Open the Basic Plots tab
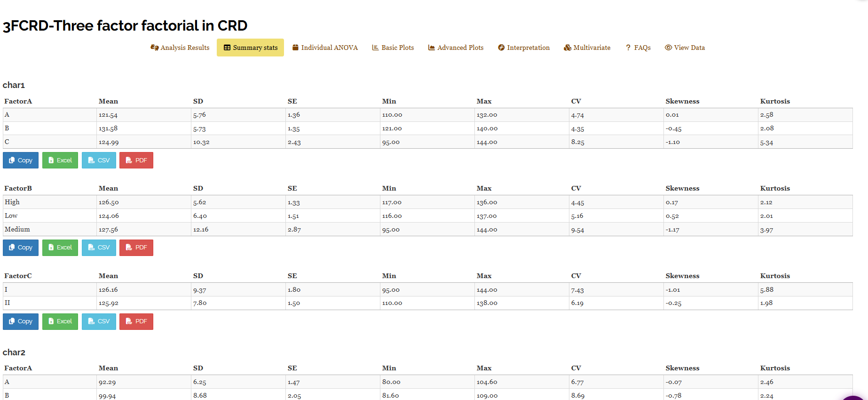 coord(393,48)
